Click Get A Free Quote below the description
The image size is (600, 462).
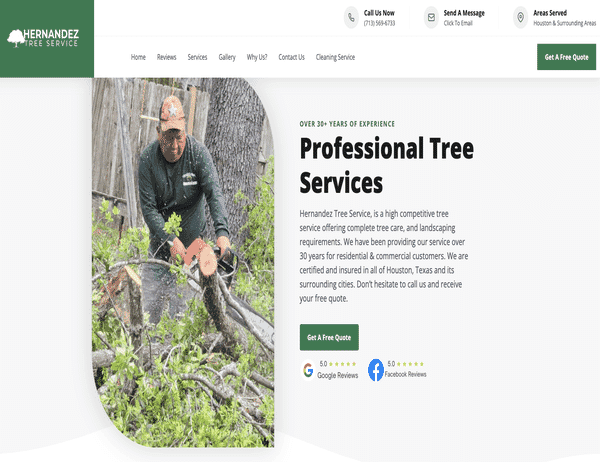[x=329, y=337]
